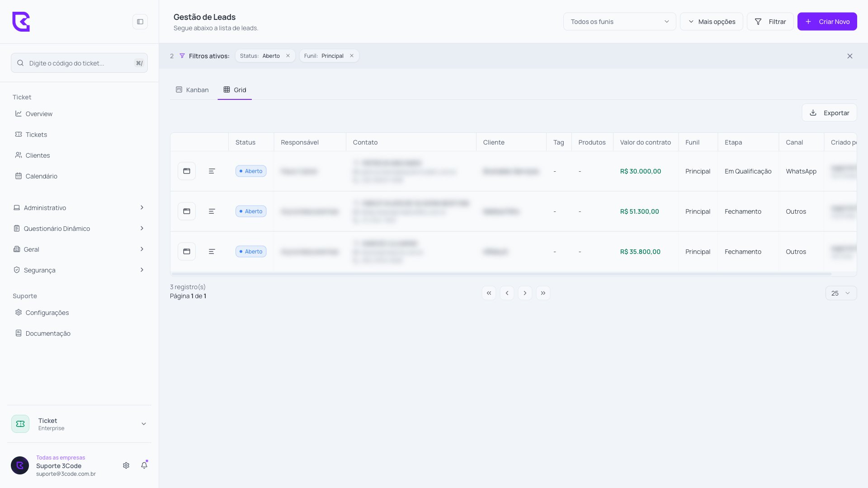
Task: Open the Tickets page
Action: tap(36, 135)
